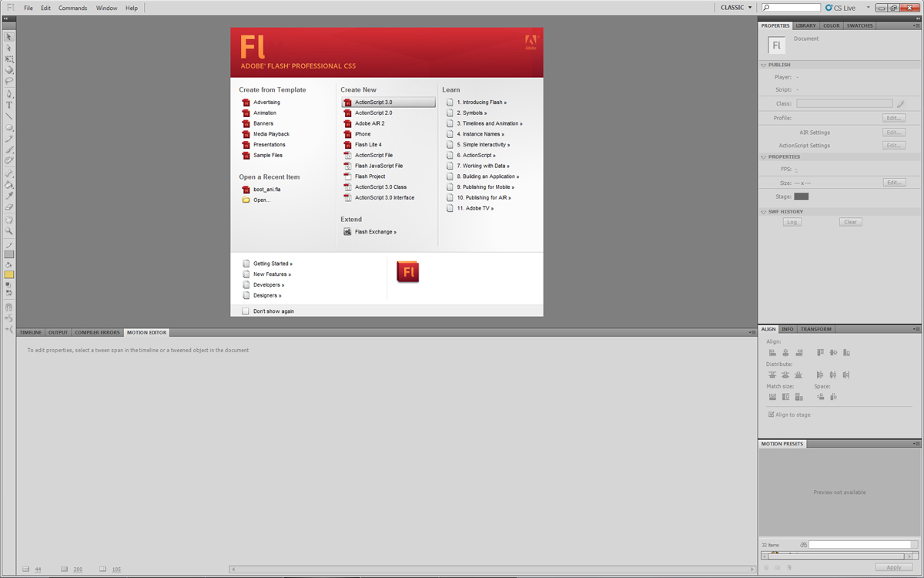Toggle the Align to stage checkbox

coord(771,415)
